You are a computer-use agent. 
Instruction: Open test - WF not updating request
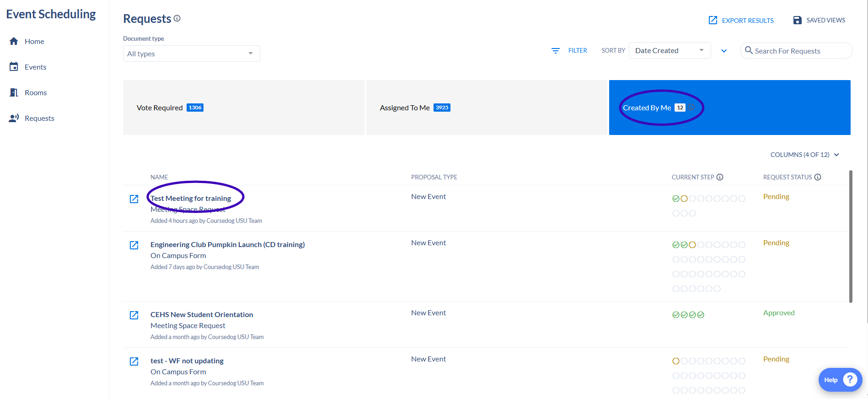click(x=187, y=361)
